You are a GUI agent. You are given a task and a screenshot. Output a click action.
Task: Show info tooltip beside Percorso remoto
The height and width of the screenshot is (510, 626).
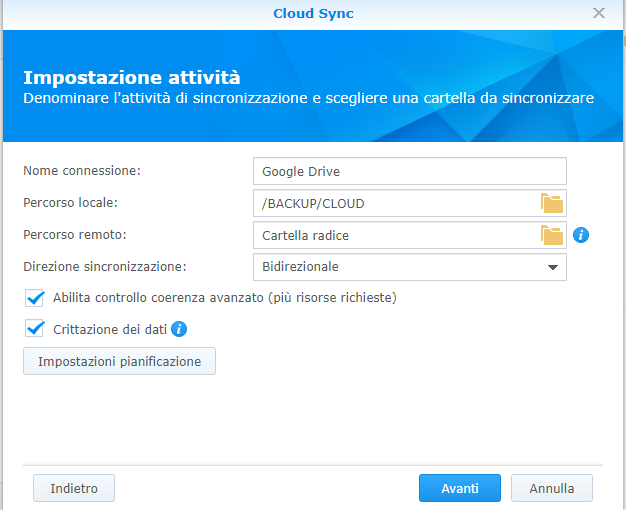[x=580, y=235]
